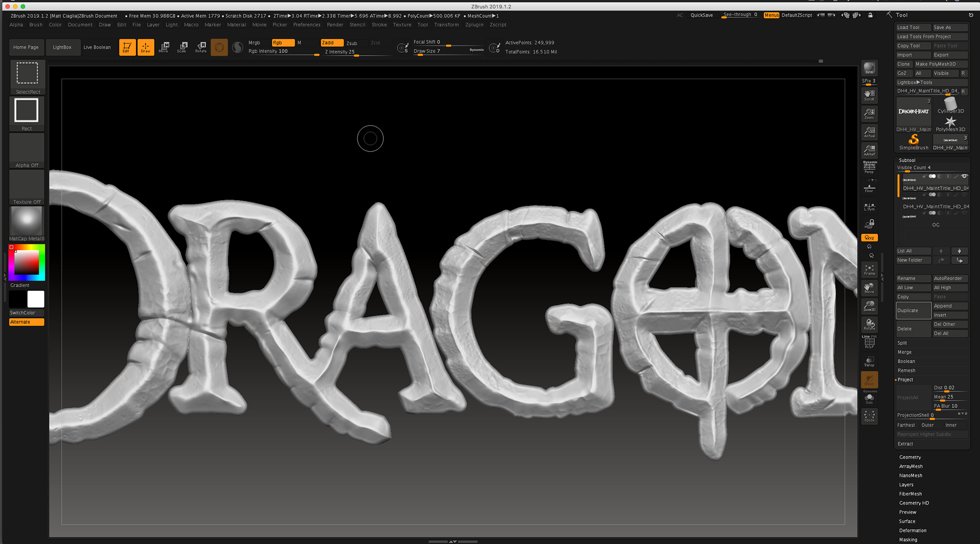
Task: Expand the Layers section
Action: point(906,485)
